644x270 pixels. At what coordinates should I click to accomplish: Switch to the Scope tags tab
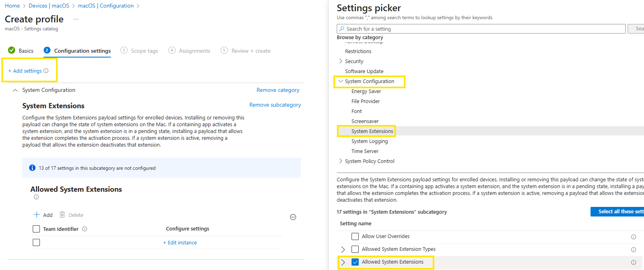click(x=144, y=51)
